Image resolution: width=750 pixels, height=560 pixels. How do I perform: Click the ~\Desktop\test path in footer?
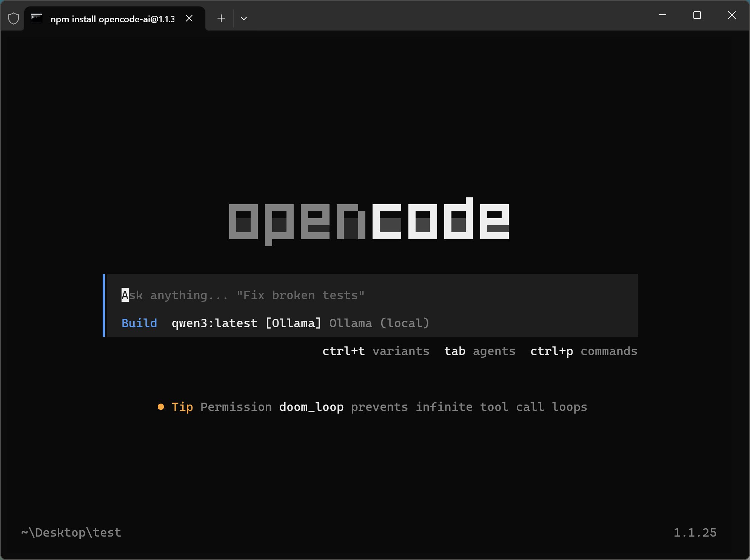[x=71, y=532]
